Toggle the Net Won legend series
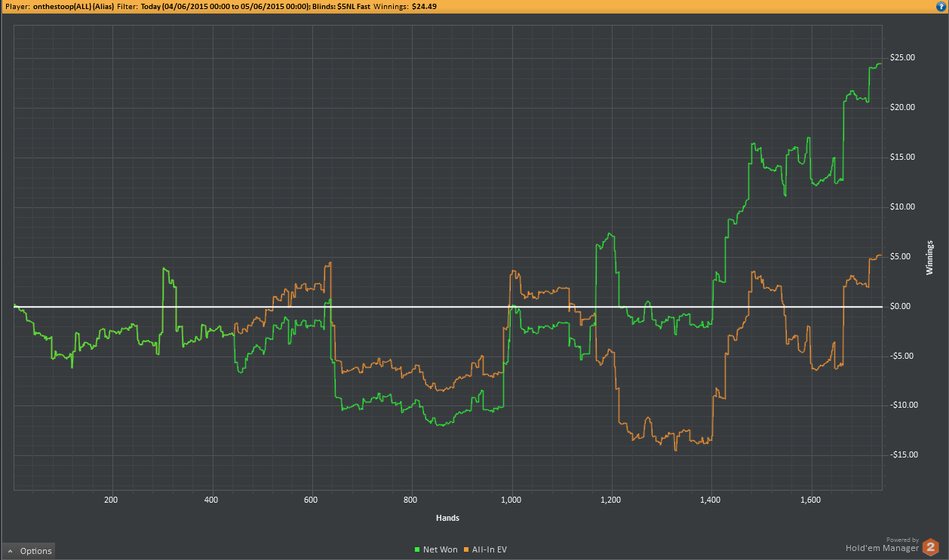Viewport: 949px width, 560px height. 436,549
